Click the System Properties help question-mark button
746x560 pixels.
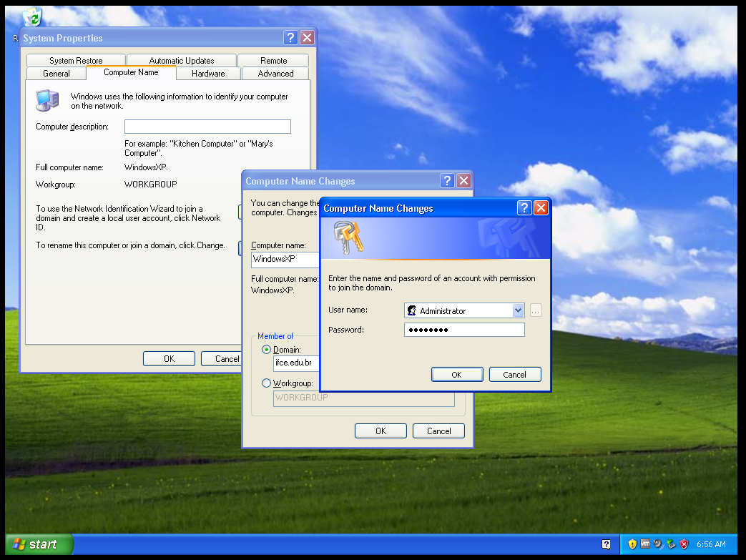pyautogui.click(x=290, y=38)
